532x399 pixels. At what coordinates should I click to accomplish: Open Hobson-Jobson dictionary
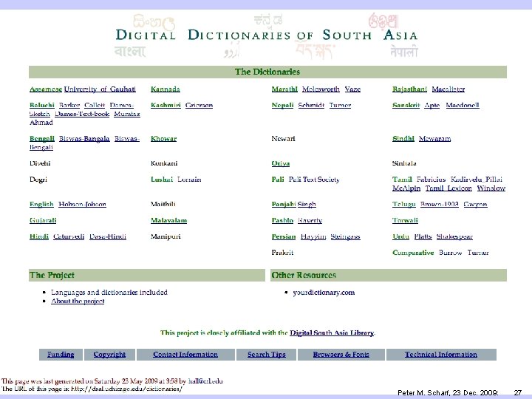coord(83,204)
